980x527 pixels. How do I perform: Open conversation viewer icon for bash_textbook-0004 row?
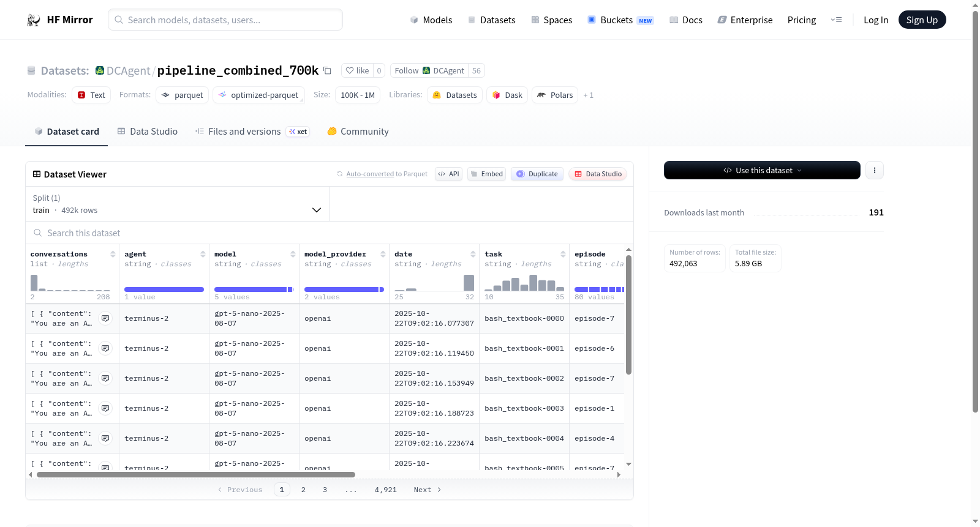point(105,438)
